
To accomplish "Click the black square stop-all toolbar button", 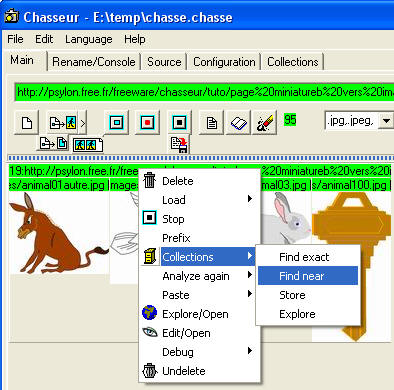I will [x=179, y=123].
